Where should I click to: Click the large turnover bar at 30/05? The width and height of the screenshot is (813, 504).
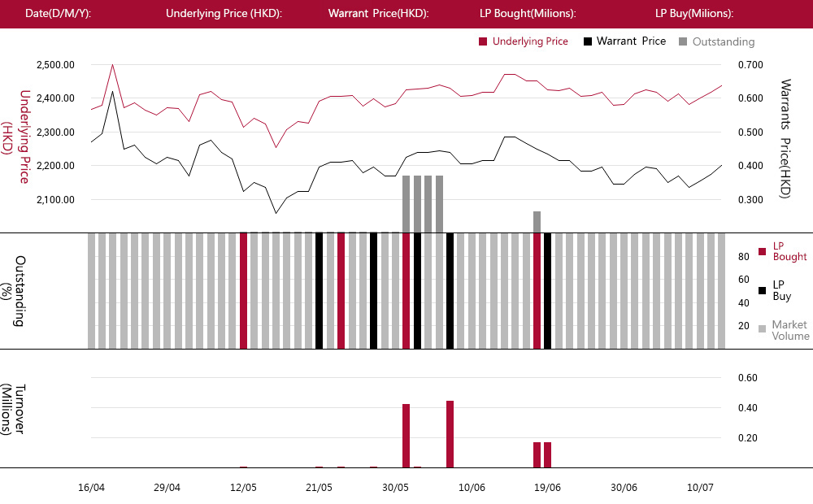click(x=406, y=436)
